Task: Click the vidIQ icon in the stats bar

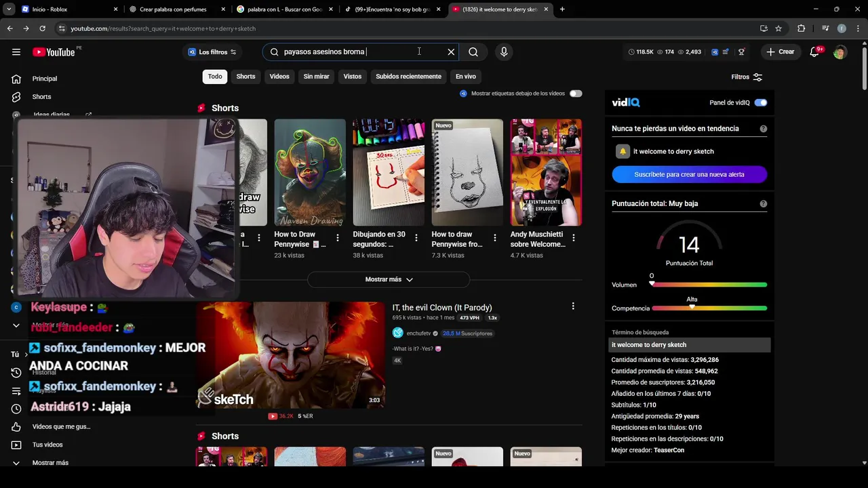Action: tap(715, 52)
